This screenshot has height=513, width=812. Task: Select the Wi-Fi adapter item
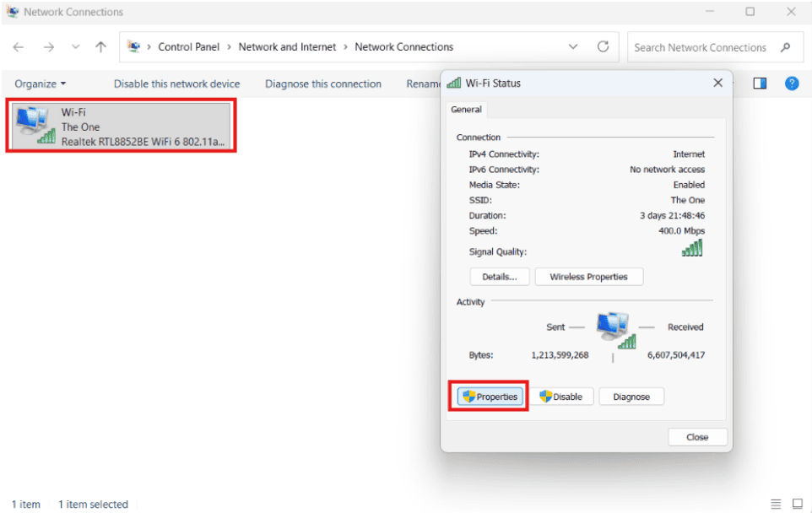(122, 127)
